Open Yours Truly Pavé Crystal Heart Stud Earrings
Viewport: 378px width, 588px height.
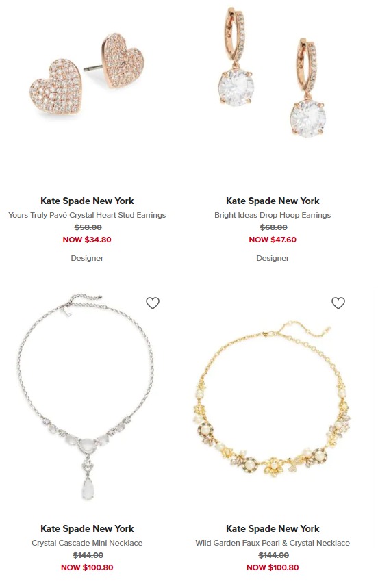pos(87,215)
